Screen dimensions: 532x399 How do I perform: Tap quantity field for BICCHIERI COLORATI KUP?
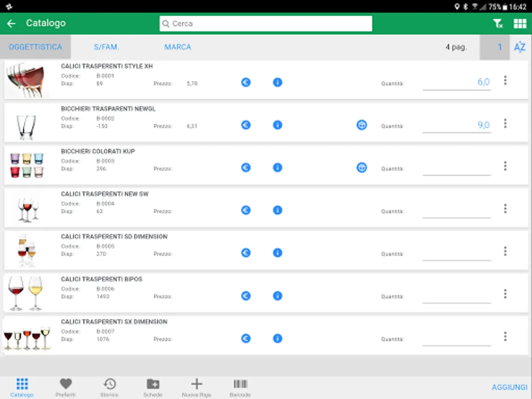pyautogui.click(x=457, y=168)
